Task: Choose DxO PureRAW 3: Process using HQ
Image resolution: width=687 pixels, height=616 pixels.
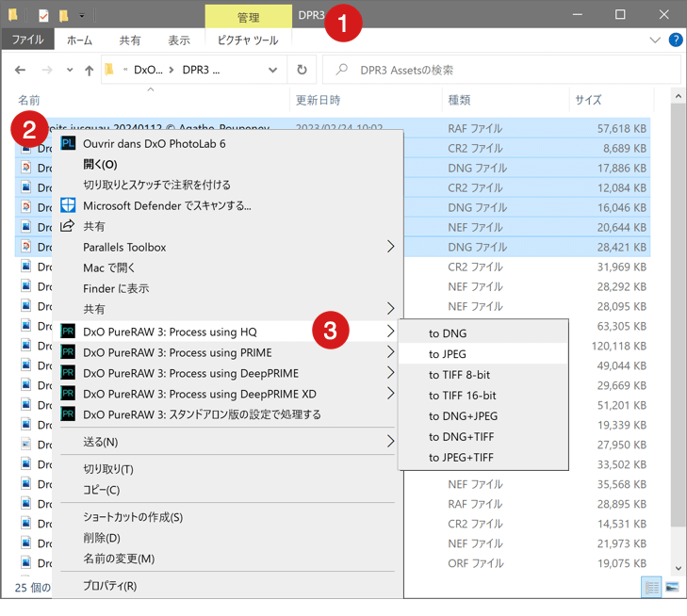Action: tap(227, 332)
